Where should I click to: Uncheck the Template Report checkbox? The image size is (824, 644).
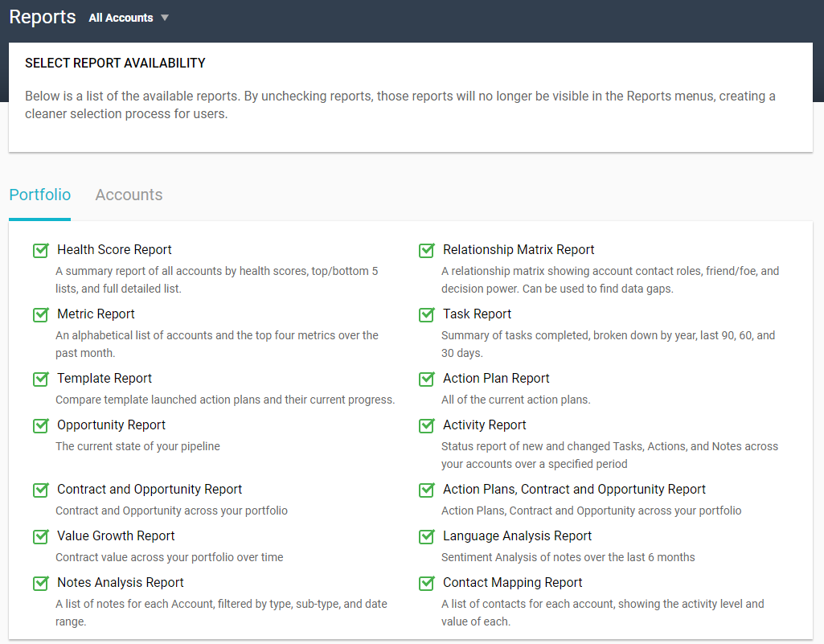[40, 379]
